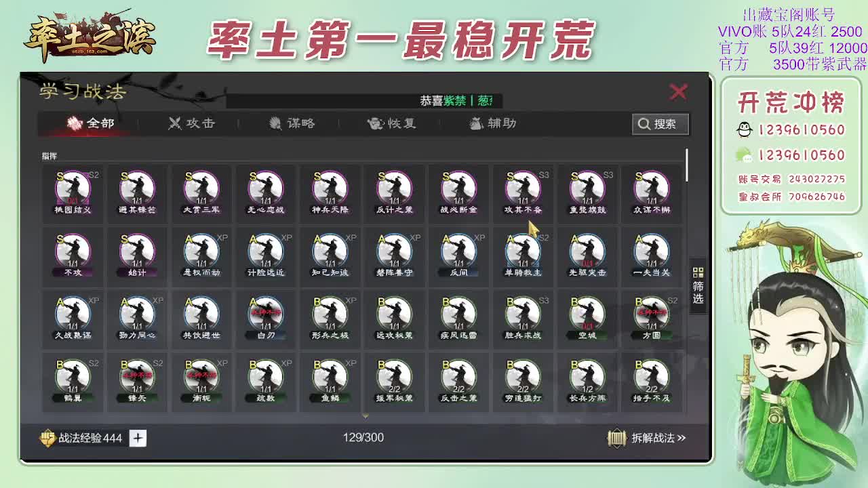
Task: Click the plus next to 战法经验 444
Action: 136,438
